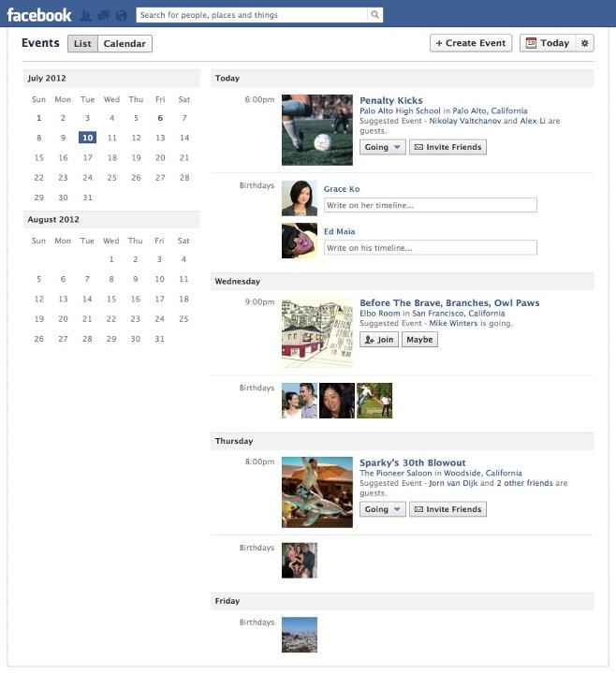The image size is (616, 674).
Task: Open events settings gear icon
Action: tap(584, 43)
